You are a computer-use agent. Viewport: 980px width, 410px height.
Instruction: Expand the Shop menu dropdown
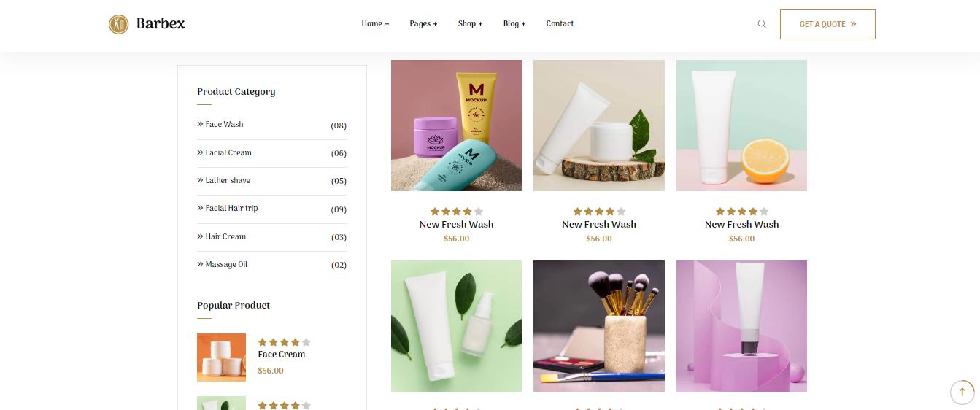(x=470, y=24)
